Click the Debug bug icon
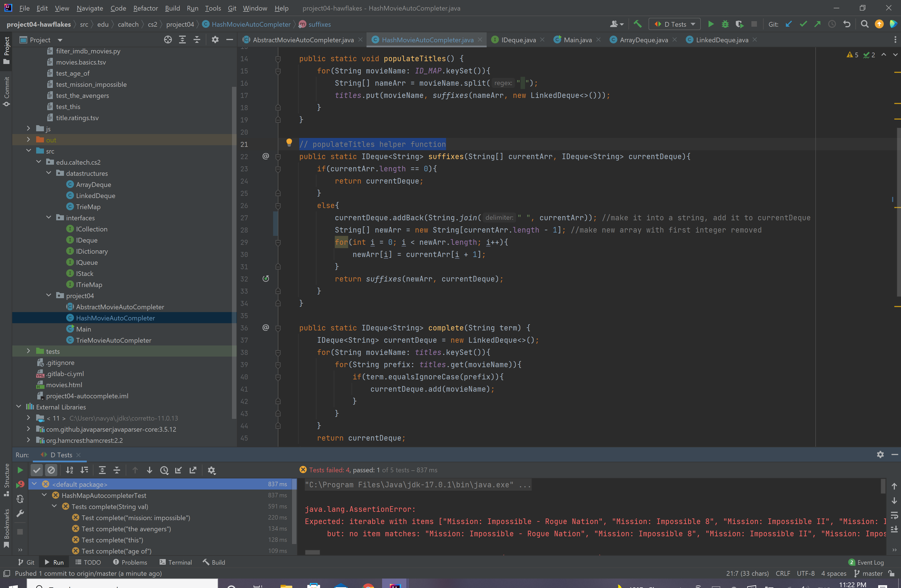Viewport: 901px width, 588px height. pyautogui.click(x=725, y=24)
